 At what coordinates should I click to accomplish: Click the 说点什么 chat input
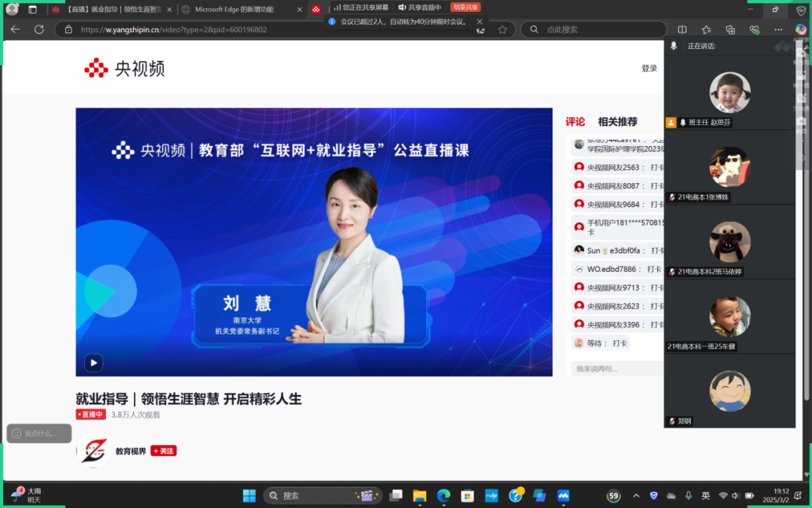tap(39, 433)
